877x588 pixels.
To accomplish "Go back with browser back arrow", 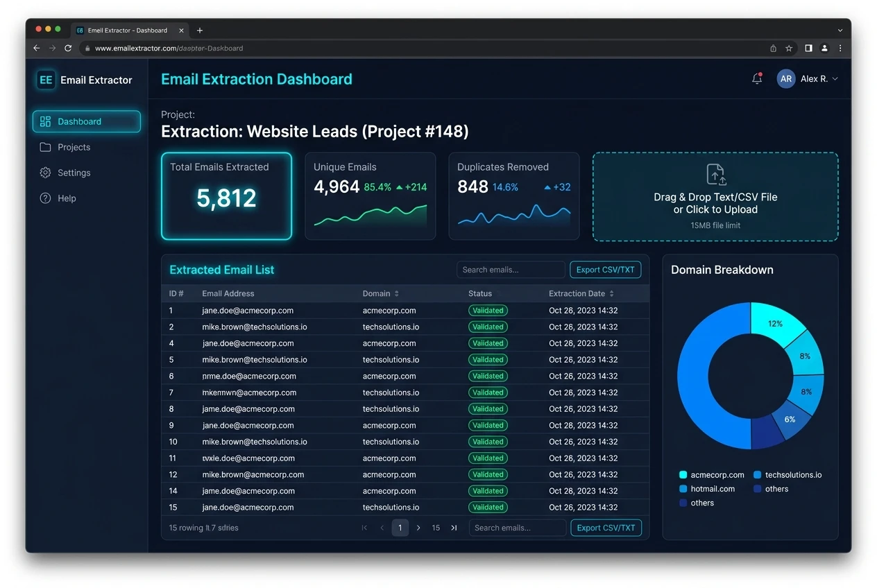I will (37, 49).
